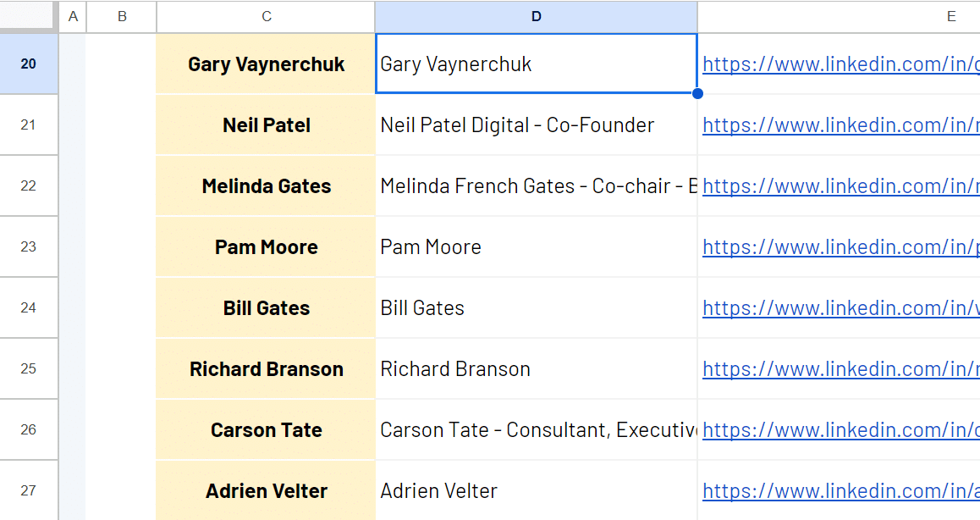Click the row 27 header
Image resolution: width=980 pixels, height=520 pixels.
[29, 491]
